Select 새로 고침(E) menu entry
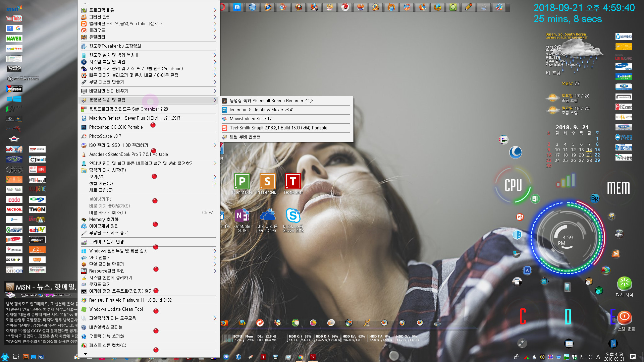This screenshot has height=362, width=644. click(x=149, y=190)
